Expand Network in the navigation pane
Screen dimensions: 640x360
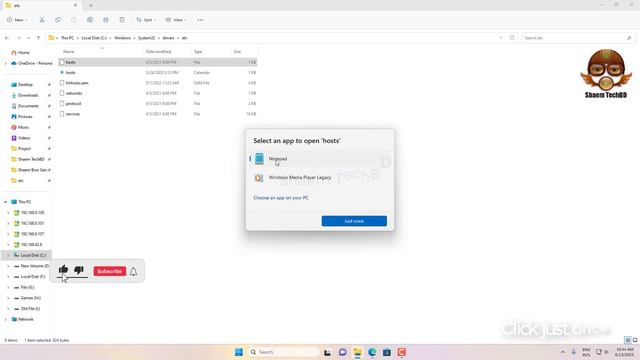tap(5, 319)
